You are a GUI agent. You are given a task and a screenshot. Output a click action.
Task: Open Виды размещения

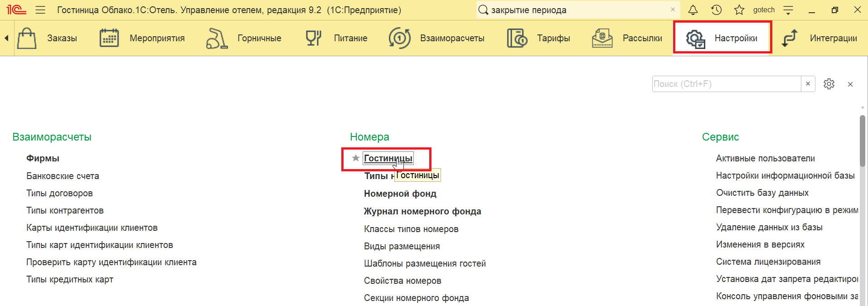click(402, 246)
